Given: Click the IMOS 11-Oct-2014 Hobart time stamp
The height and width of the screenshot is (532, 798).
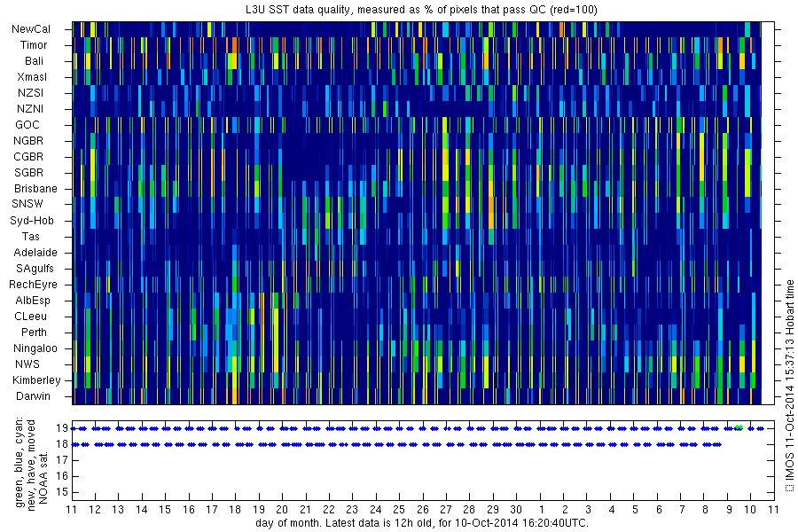Looking at the screenshot, I should point(789,386).
